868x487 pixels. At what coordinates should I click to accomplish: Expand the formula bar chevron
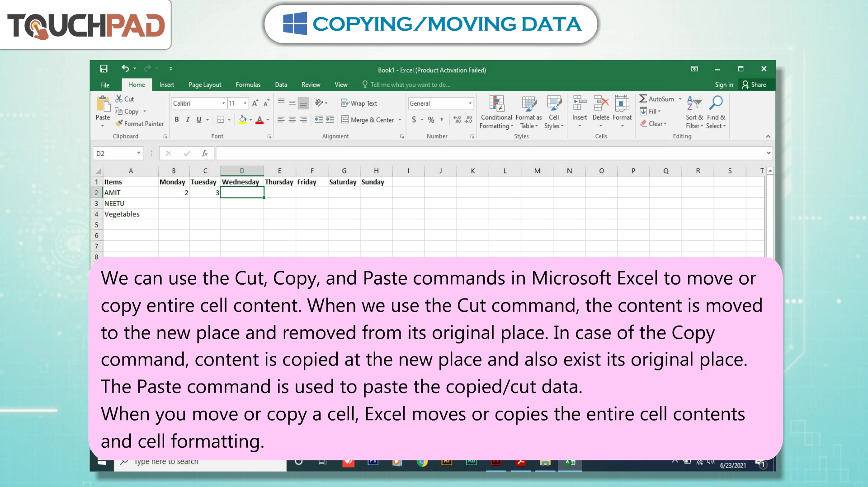[x=768, y=154]
